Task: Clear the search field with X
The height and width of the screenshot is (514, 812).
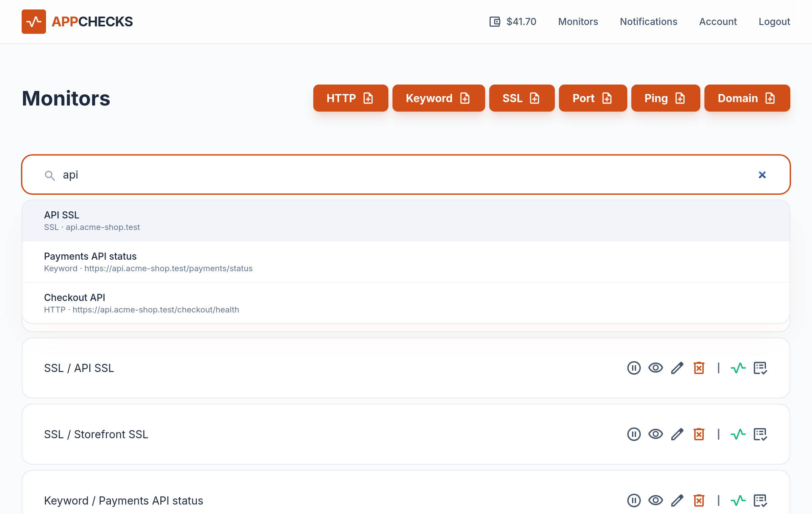Action: (x=762, y=175)
